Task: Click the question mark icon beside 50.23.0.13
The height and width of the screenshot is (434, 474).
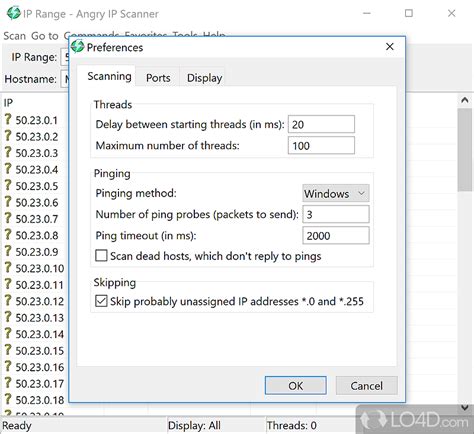Action: point(8,317)
